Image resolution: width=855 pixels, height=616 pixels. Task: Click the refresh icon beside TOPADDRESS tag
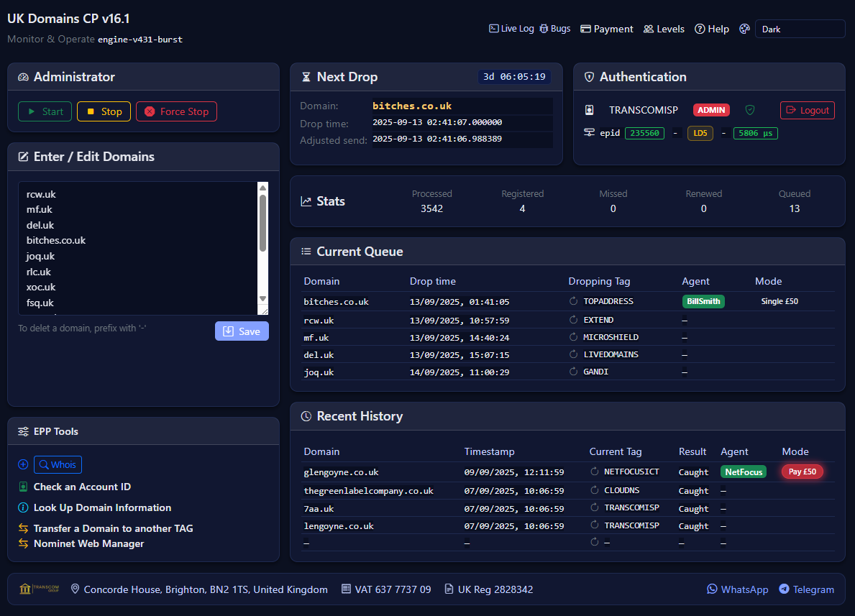(x=574, y=302)
